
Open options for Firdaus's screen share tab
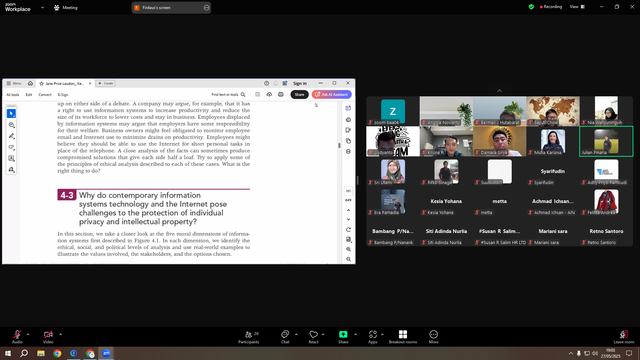[206, 7]
